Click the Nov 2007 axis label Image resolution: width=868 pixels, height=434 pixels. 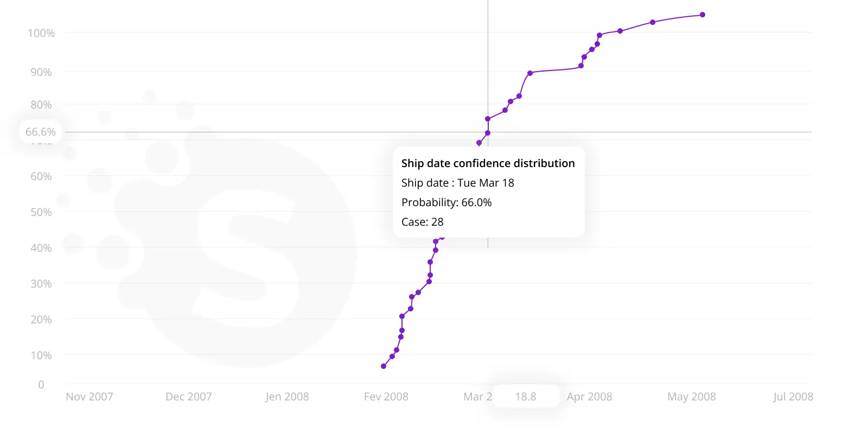coord(90,397)
